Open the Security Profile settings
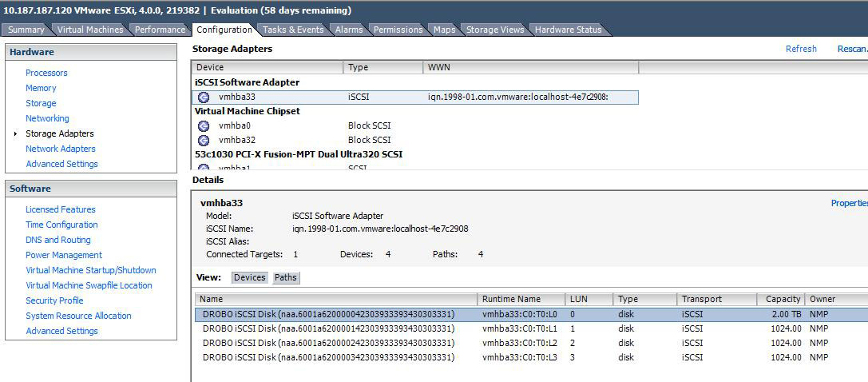Screen dimensions: 868x382 (x=54, y=300)
